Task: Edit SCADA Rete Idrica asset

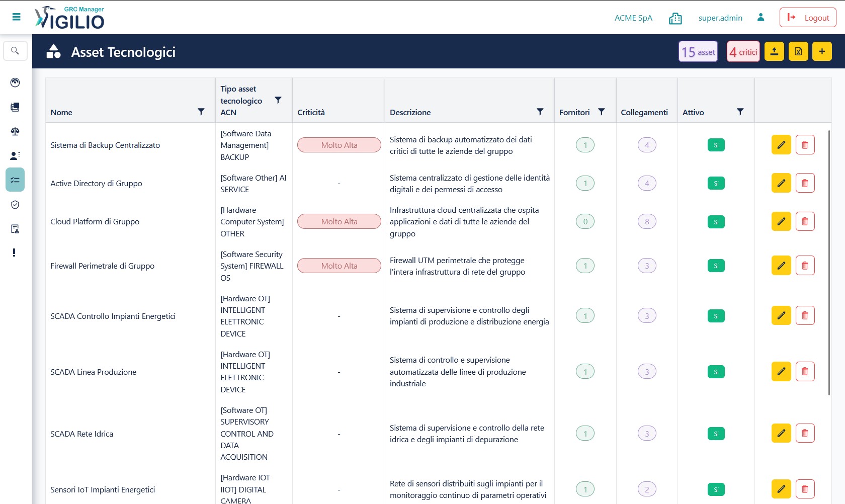Action: click(x=781, y=433)
